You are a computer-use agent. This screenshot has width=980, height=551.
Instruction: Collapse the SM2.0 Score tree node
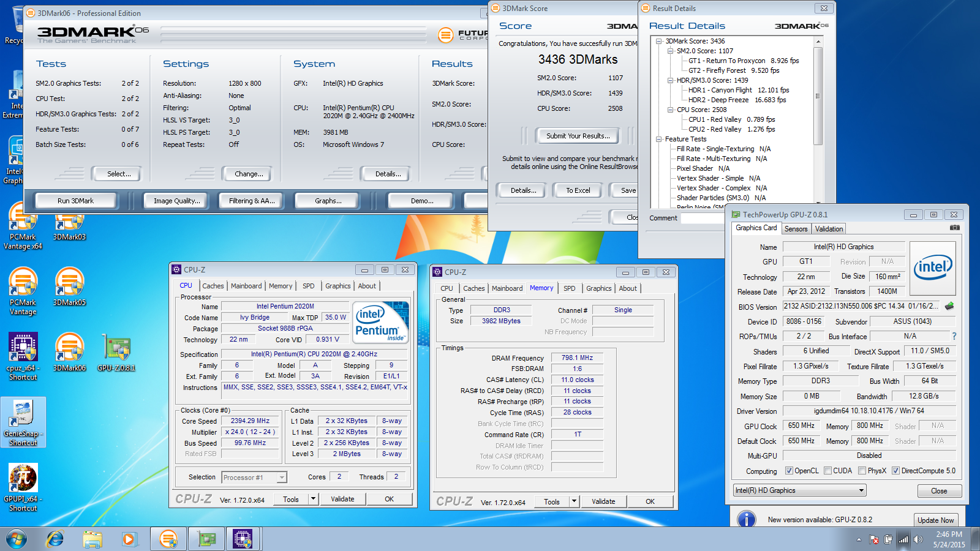pos(671,51)
